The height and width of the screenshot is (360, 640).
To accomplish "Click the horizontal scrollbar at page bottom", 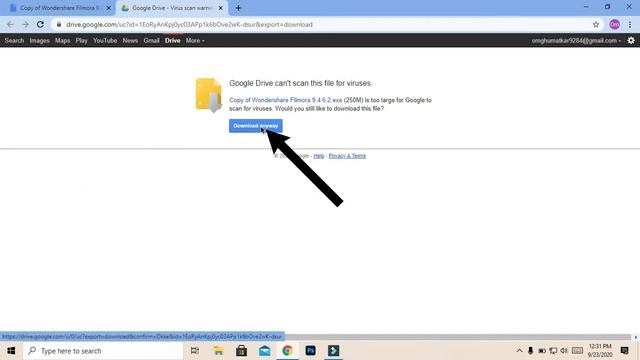I will pyautogui.click(x=457, y=337).
